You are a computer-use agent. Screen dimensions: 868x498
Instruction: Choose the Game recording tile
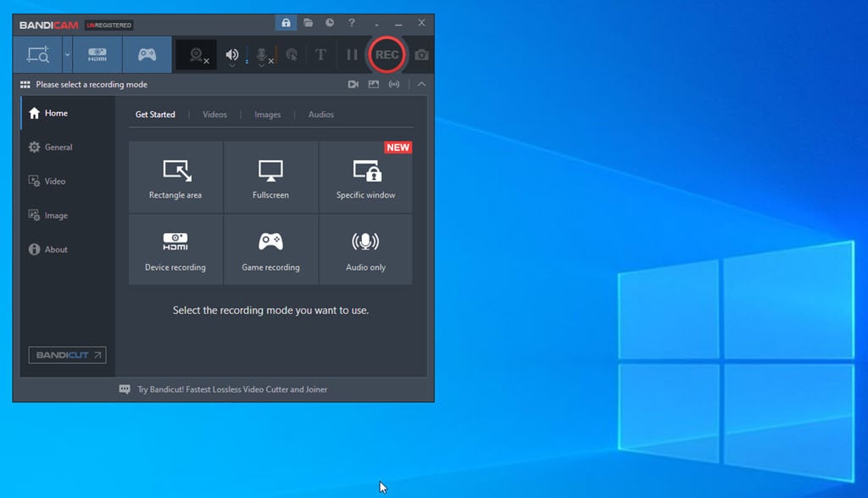(x=270, y=249)
